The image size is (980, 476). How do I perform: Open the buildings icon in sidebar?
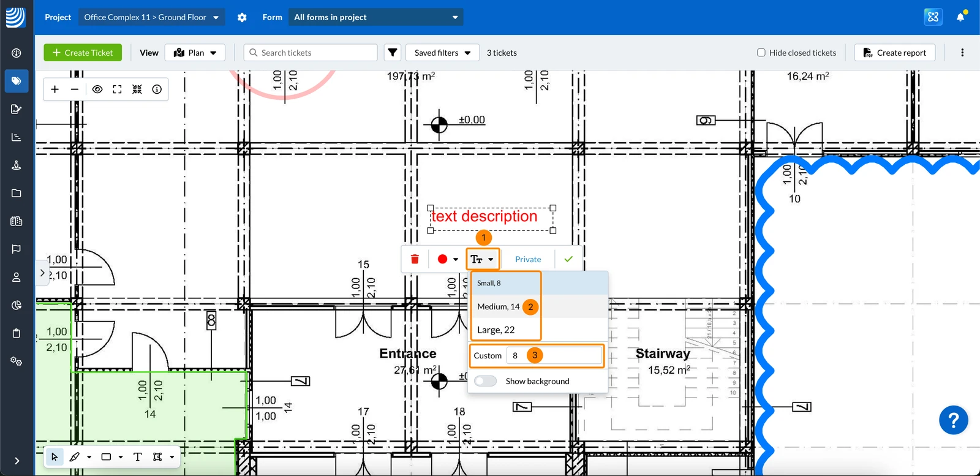[17, 221]
